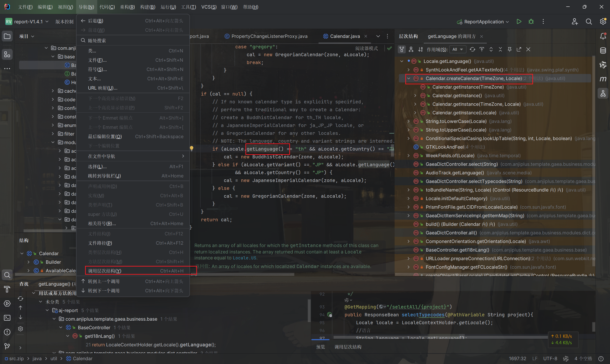Start debugging with the bug icon
The height and width of the screenshot is (364, 610).
pyautogui.click(x=531, y=22)
